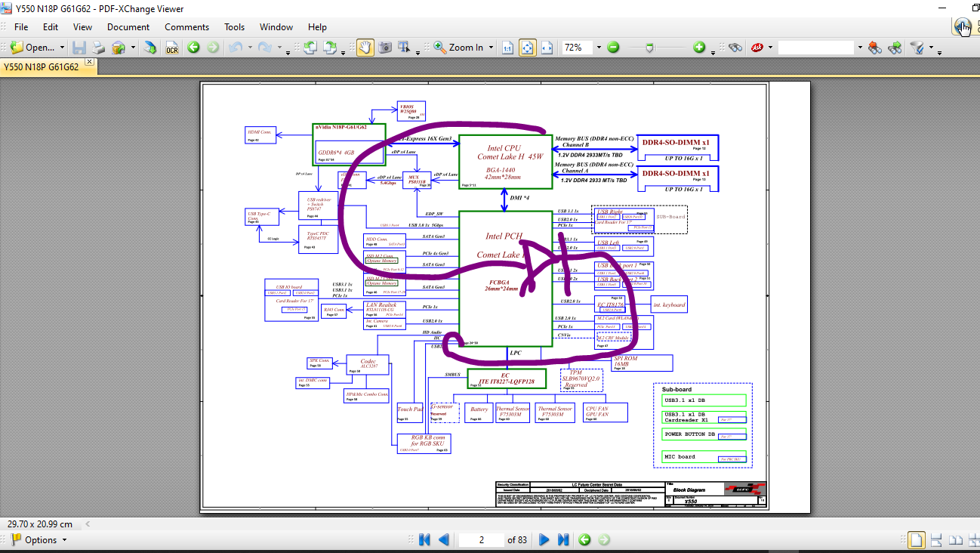The image size is (980, 553).
Task: Open the Help menu
Action: point(317,27)
